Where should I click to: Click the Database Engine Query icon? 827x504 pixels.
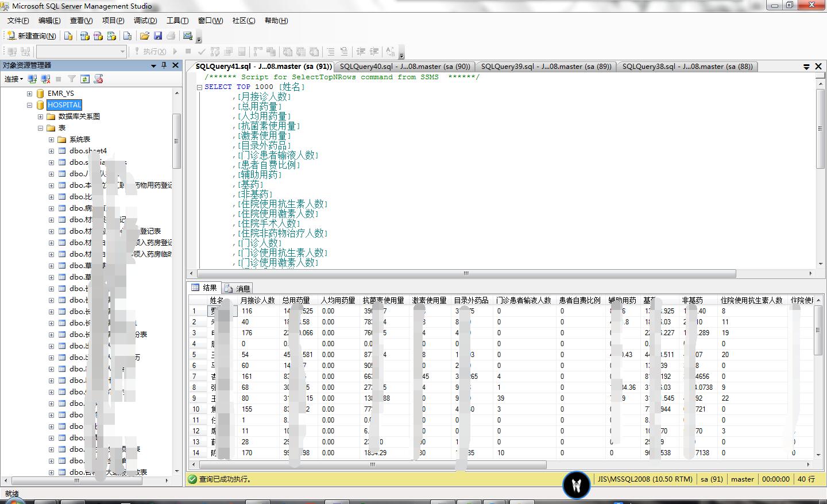[x=68, y=36]
